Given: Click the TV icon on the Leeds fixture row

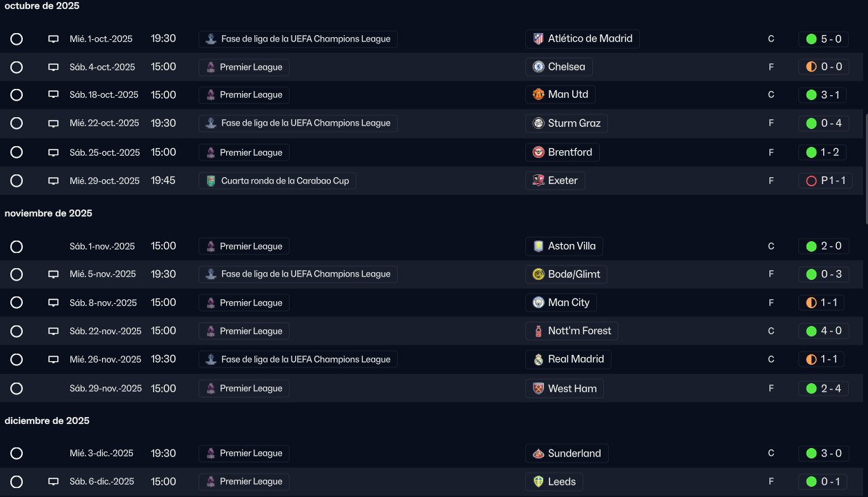Looking at the screenshot, I should coord(53,482).
